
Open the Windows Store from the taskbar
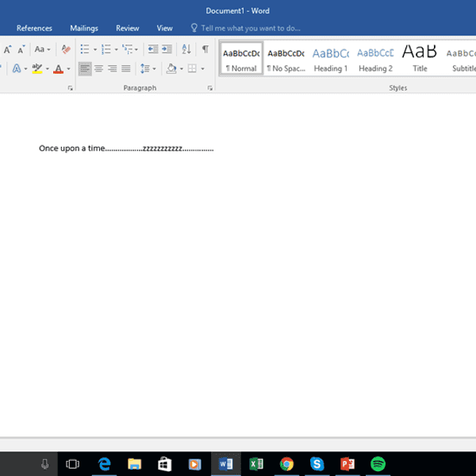click(165, 464)
